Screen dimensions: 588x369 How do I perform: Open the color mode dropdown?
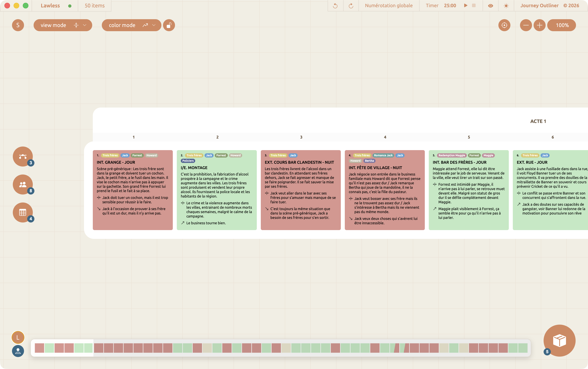click(131, 25)
